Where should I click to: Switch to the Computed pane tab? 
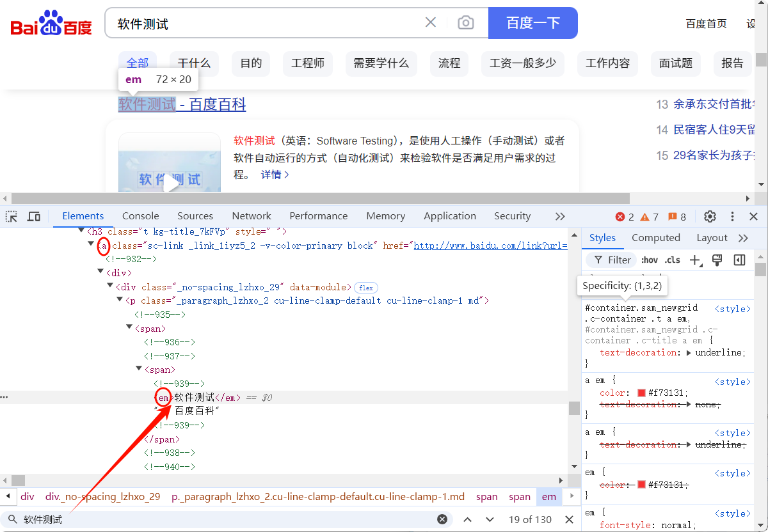tap(656, 238)
